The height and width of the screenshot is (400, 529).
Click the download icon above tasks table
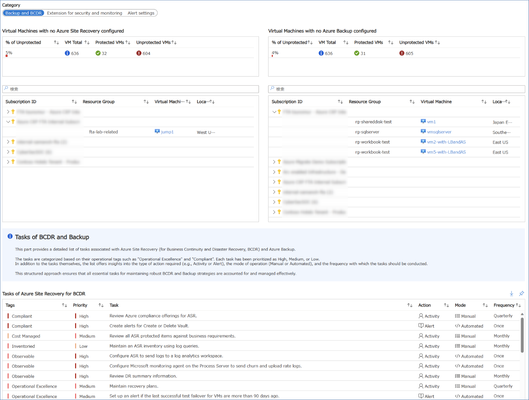pyautogui.click(x=511, y=294)
